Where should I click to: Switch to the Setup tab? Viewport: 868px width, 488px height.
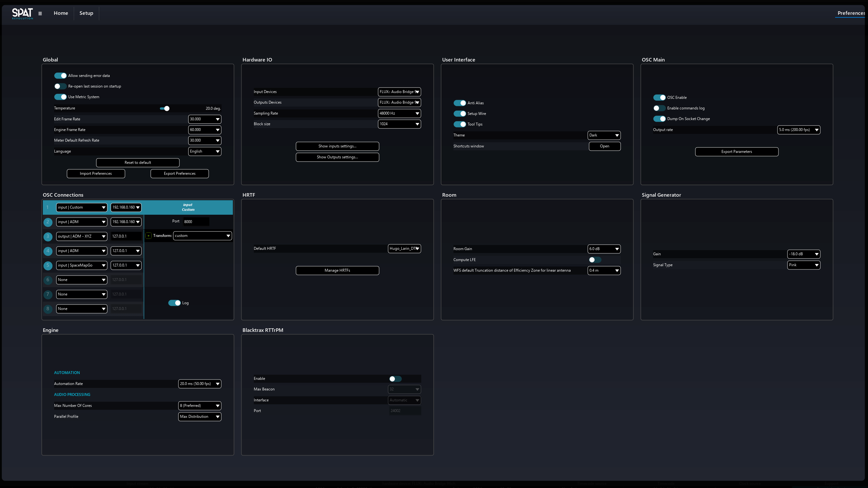pos(86,13)
